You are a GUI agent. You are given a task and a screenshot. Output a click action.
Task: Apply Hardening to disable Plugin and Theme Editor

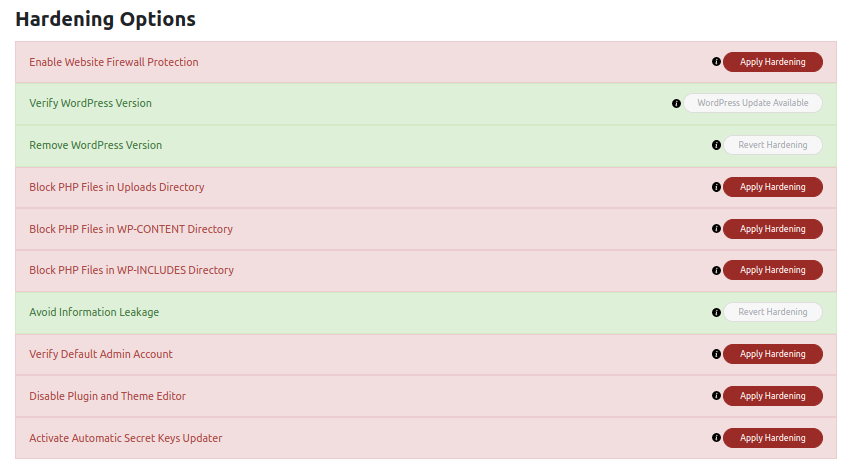(773, 396)
